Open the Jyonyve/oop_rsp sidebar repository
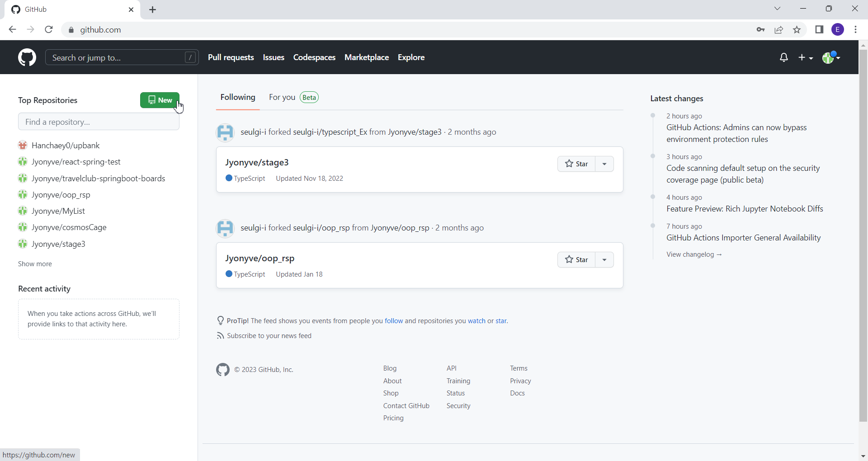Screen dimensions: 868x461 [x=61, y=195]
